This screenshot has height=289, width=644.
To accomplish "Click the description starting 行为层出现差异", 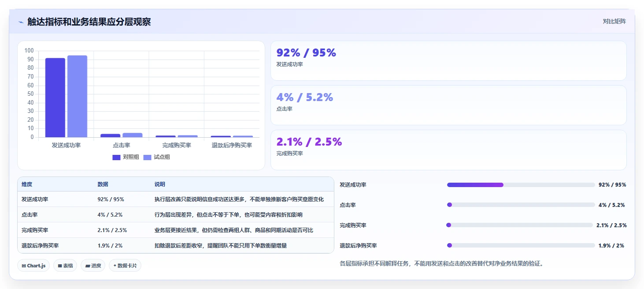I will (229, 215).
